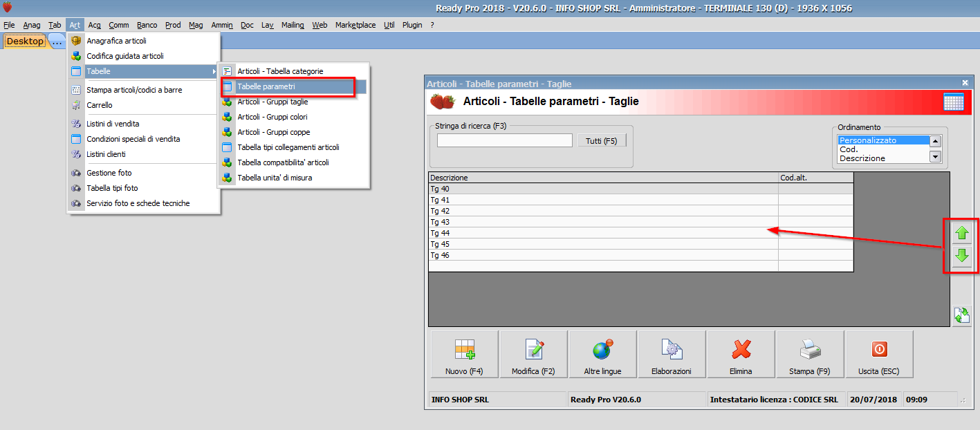The width and height of the screenshot is (980, 430).
Task: Click Altre lingue button
Action: click(602, 354)
